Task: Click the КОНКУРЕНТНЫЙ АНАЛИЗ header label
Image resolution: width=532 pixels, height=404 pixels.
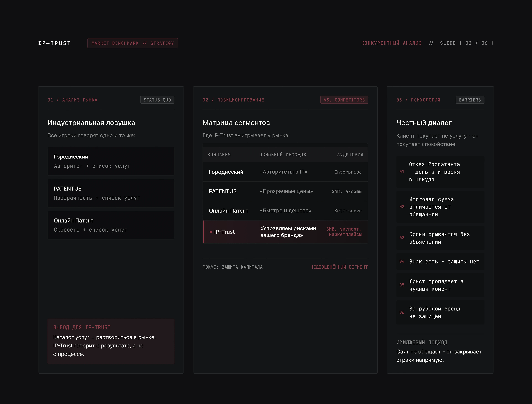Action: [392, 43]
